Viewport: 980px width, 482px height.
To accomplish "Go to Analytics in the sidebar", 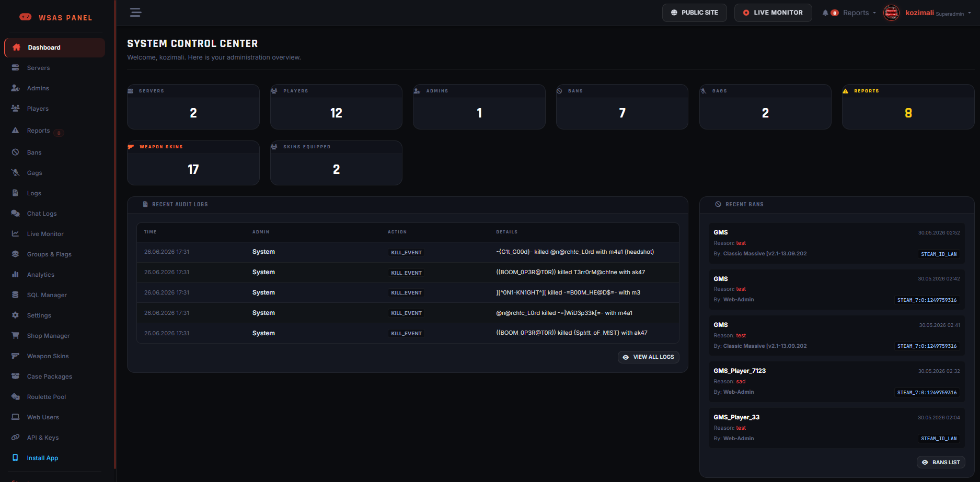I will point(55,275).
